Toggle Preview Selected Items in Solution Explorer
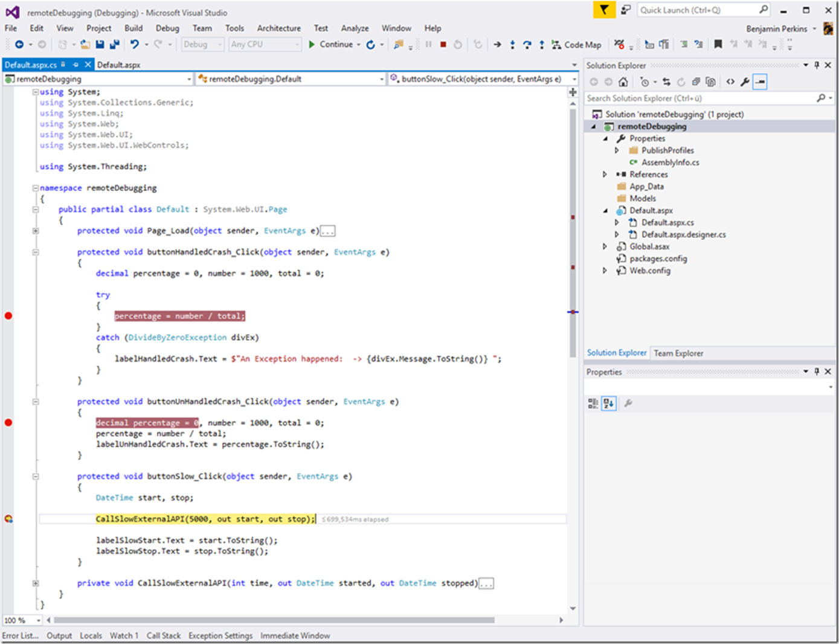The image size is (839, 644). coord(760,82)
